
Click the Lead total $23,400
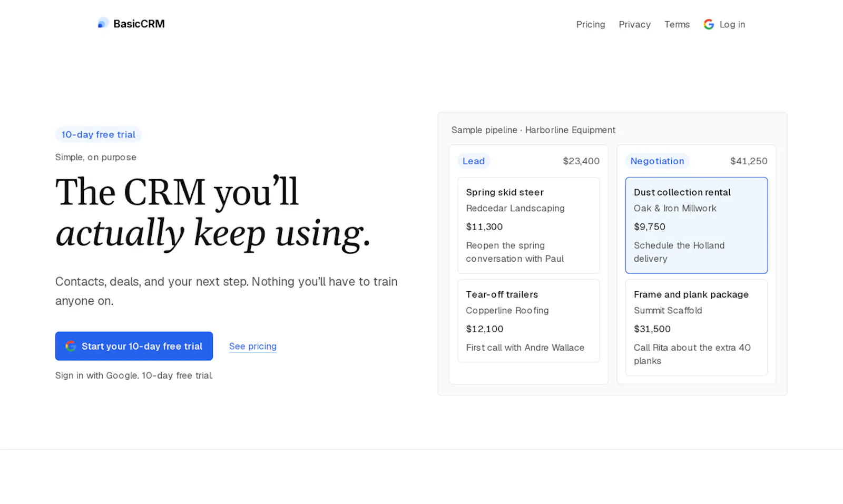581,161
